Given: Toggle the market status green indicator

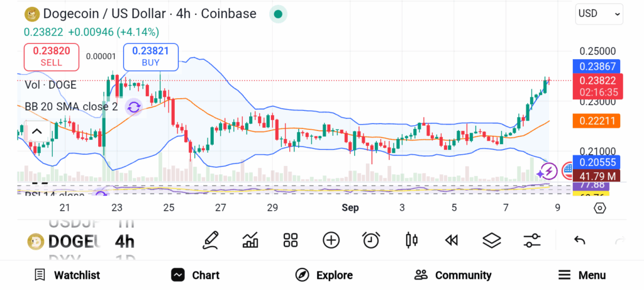Looking at the screenshot, I should [x=278, y=14].
